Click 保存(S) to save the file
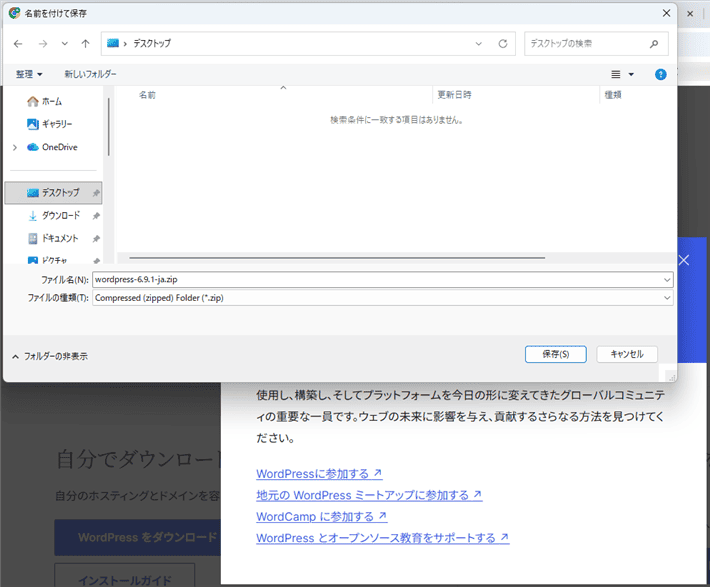710x587 pixels. (556, 354)
